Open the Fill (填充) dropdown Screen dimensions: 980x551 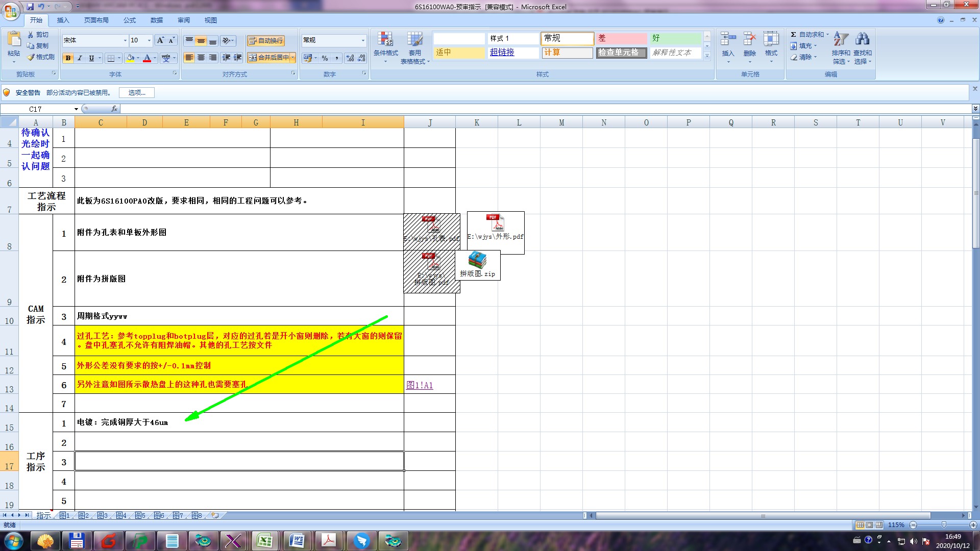pyautogui.click(x=804, y=46)
